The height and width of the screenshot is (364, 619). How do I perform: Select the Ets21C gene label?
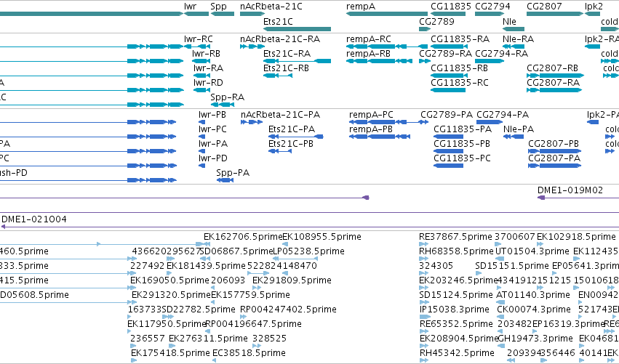click(x=278, y=21)
